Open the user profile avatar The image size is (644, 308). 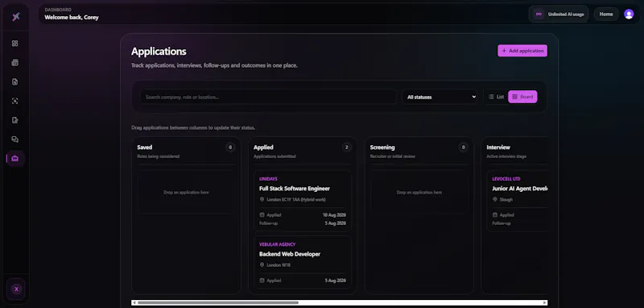click(629, 14)
